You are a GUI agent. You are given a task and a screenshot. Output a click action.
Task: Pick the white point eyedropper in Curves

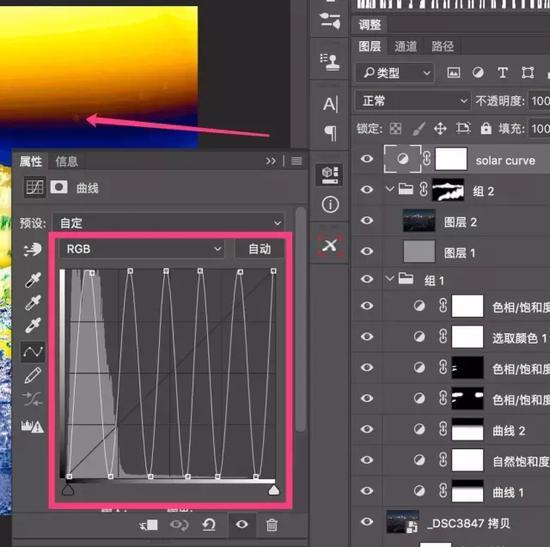point(33,325)
